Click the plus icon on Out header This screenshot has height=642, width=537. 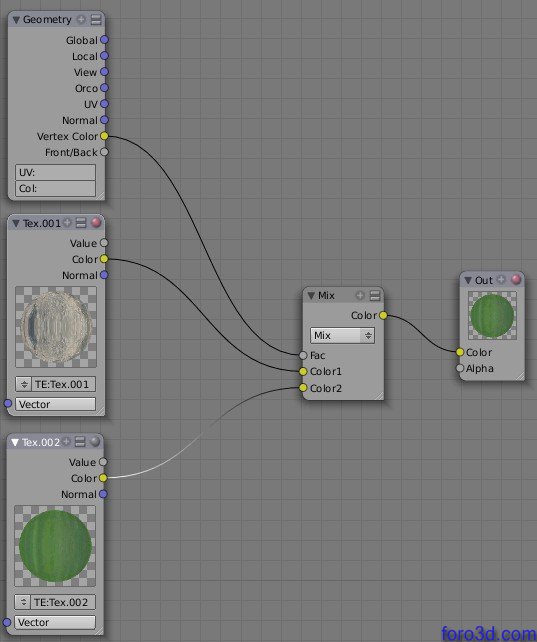[x=501, y=280]
